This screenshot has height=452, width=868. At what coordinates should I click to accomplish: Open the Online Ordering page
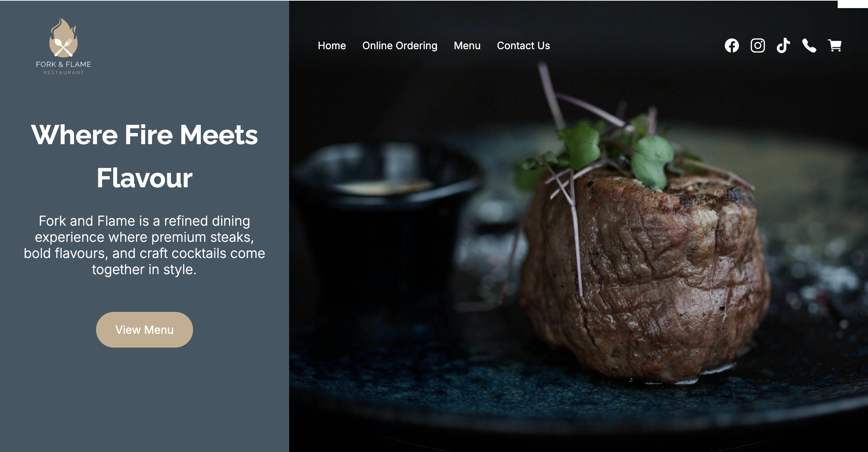point(400,45)
